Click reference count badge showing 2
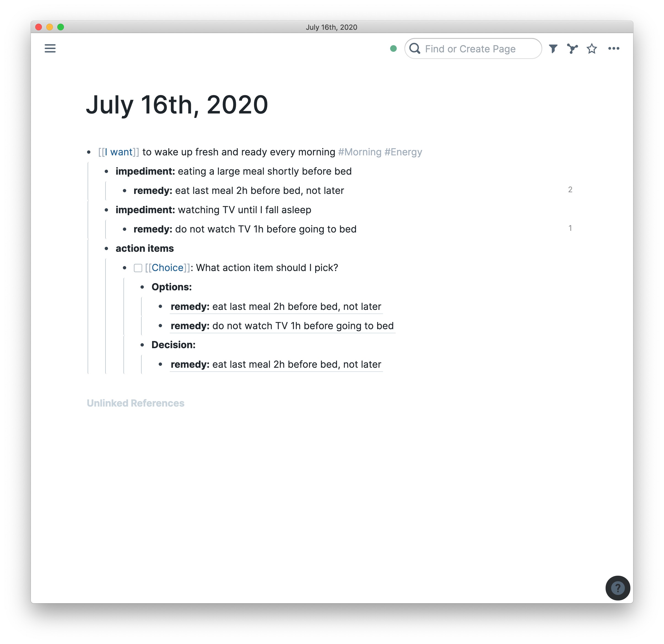This screenshot has height=644, width=664. click(570, 190)
